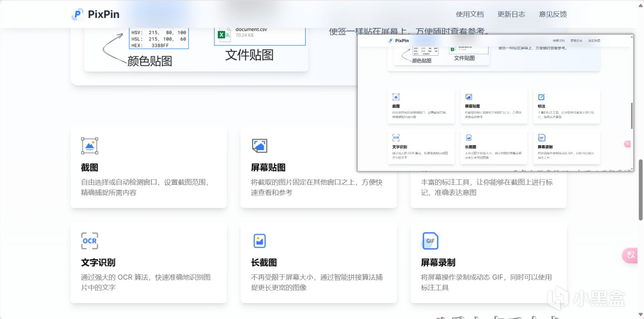Screen dimensions: 644x319
Task: Click the 屏幕贴图 icon inside the pinned image
Action: (x=468, y=97)
